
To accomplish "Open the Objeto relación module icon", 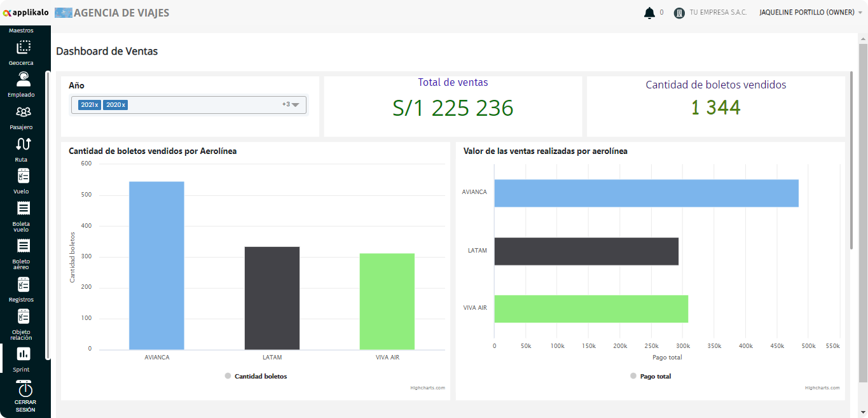I will 24,316.
